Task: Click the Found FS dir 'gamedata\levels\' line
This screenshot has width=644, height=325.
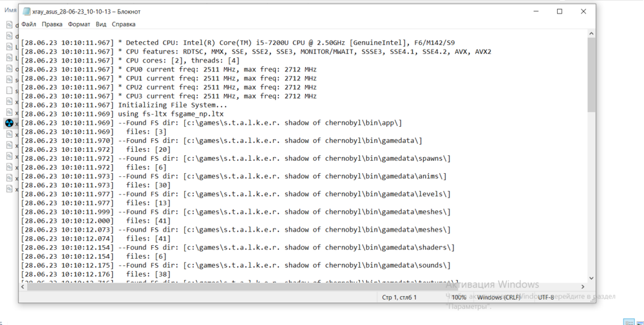Action: [x=236, y=194]
